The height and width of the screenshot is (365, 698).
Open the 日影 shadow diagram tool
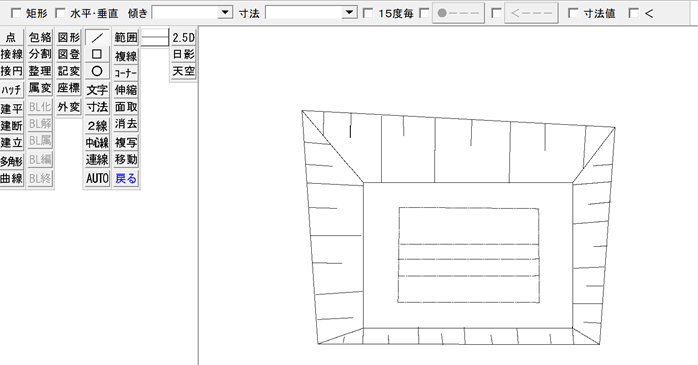(183, 54)
